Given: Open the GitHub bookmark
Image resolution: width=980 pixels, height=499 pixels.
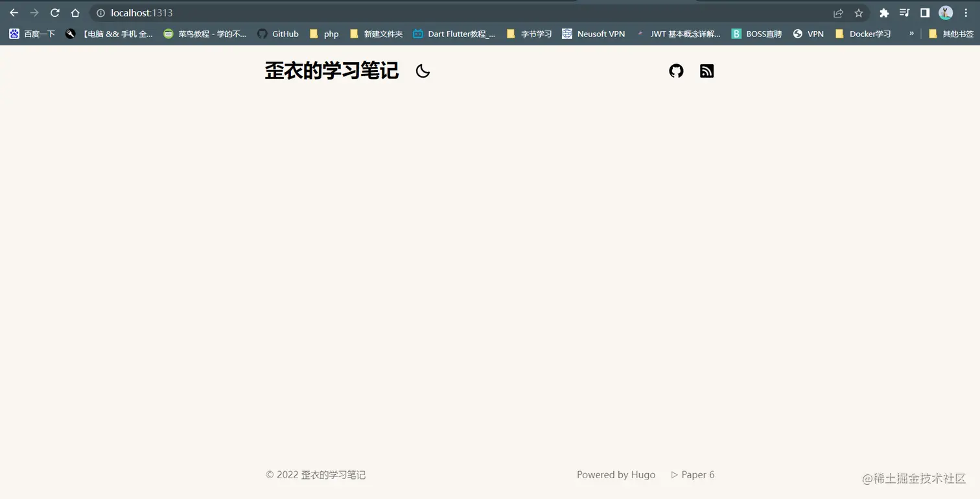Looking at the screenshot, I should pyautogui.click(x=277, y=34).
